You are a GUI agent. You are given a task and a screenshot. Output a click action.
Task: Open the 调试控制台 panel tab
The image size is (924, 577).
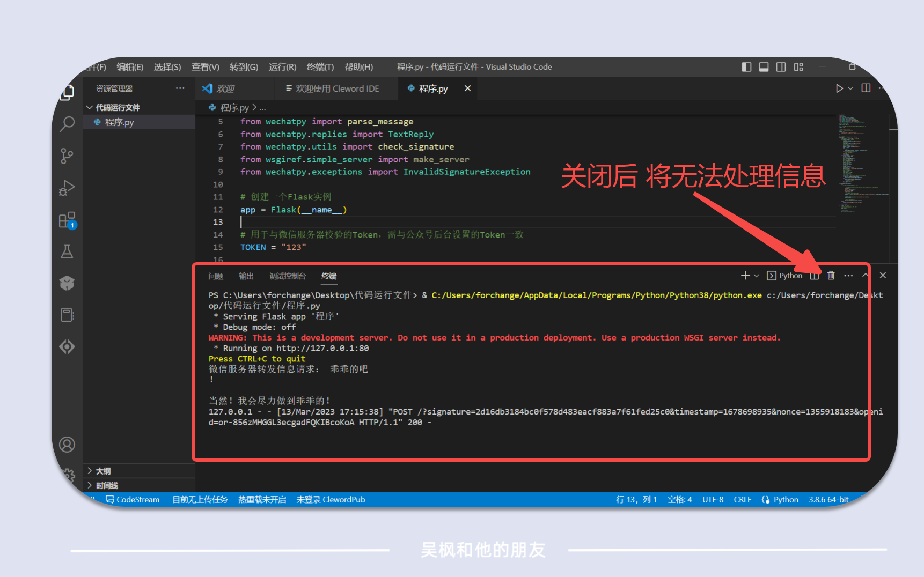coord(288,276)
